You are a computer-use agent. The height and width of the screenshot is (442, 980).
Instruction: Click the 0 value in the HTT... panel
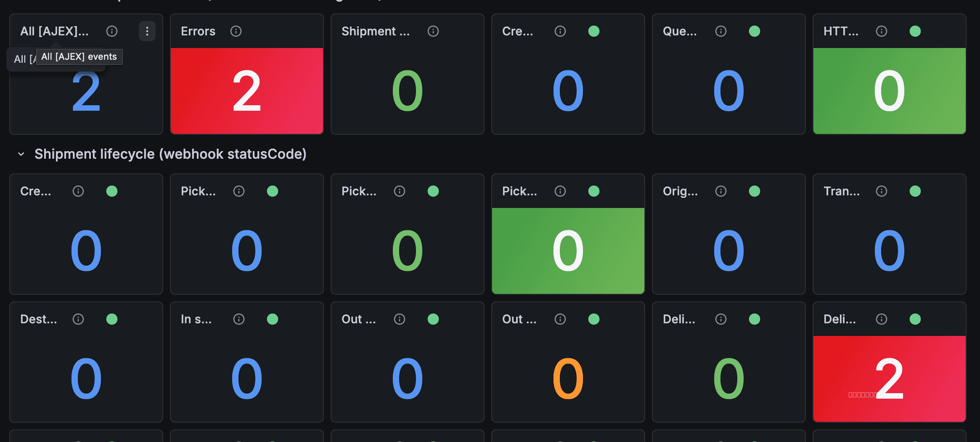tap(889, 91)
